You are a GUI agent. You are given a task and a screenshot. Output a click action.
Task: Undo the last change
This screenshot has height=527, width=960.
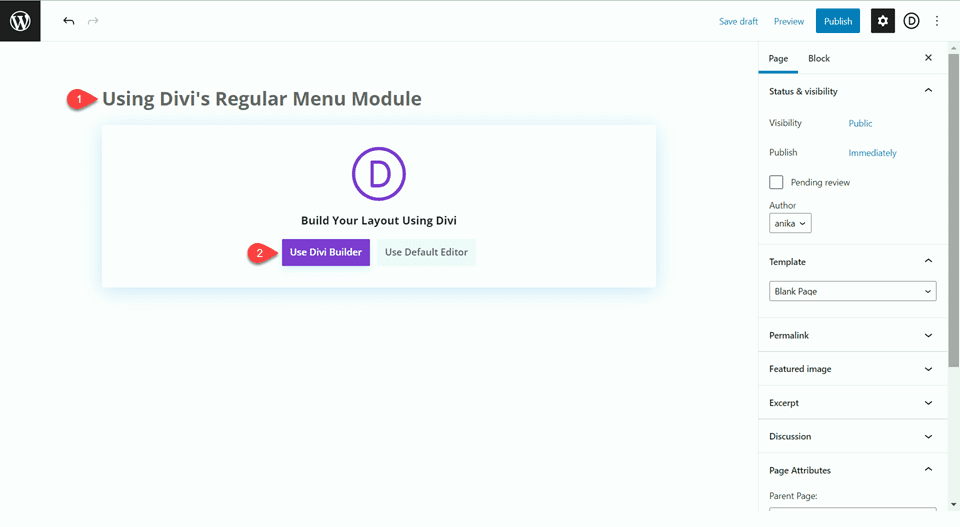(69, 21)
